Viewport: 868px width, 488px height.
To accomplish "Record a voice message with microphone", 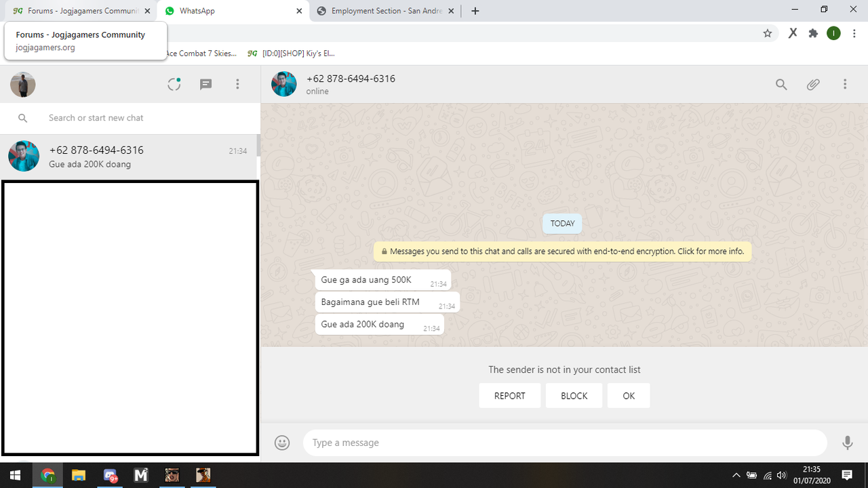I will 847,443.
